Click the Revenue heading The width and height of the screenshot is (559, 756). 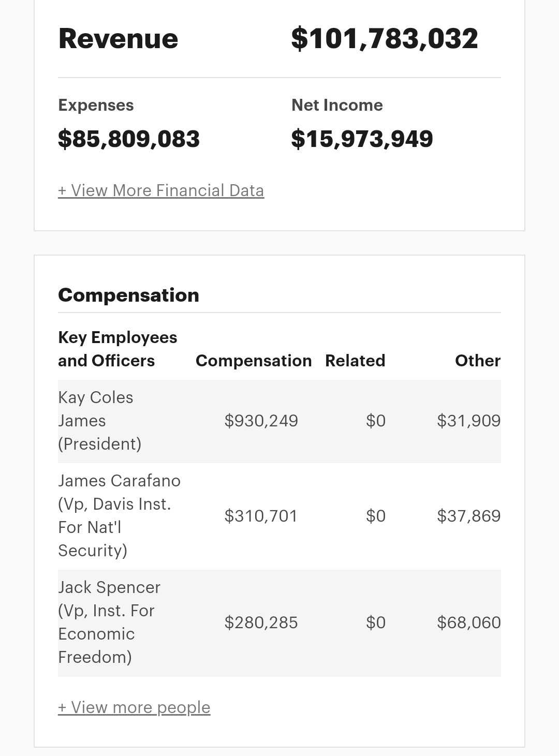click(118, 39)
